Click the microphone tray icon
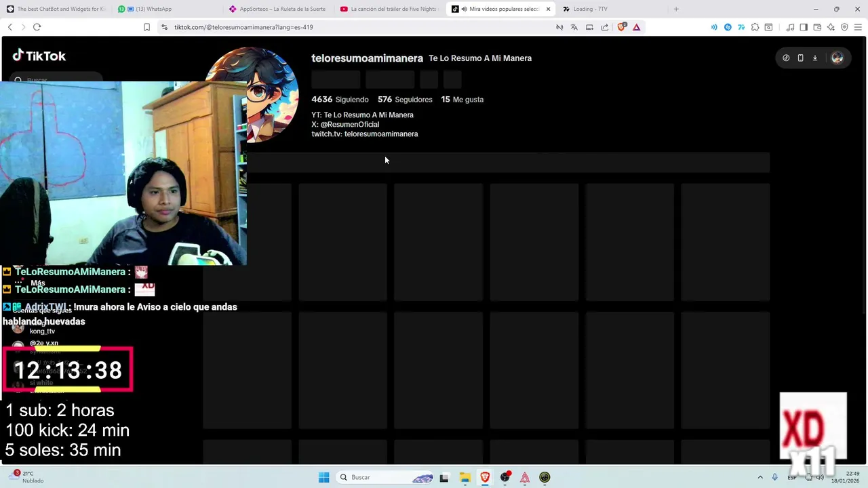The image size is (868, 488). [774, 477]
